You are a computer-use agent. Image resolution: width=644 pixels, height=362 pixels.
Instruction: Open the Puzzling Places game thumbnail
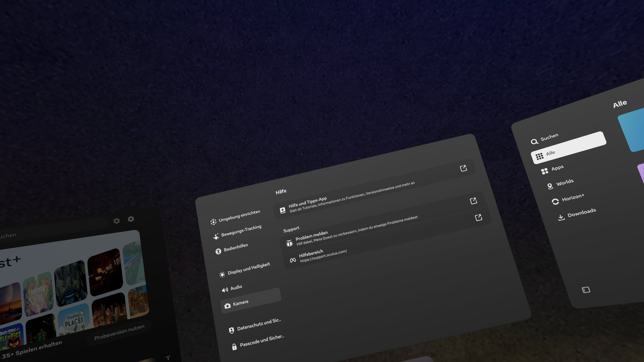click(74, 319)
